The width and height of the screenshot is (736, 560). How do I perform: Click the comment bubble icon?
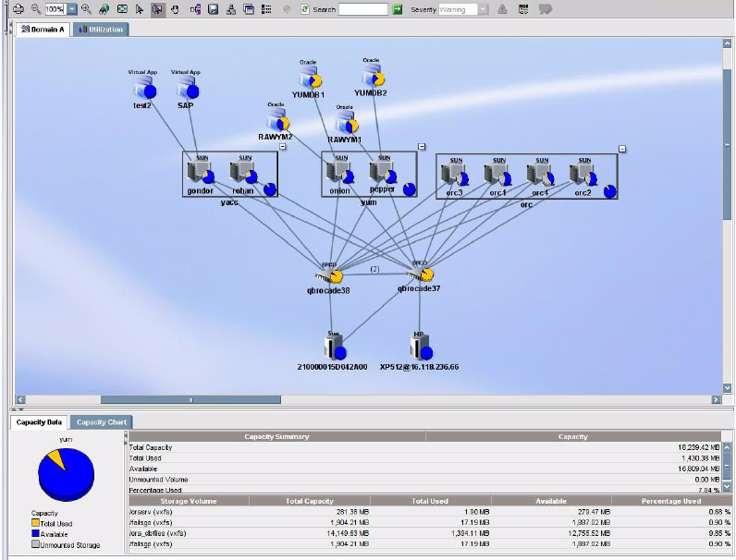tap(545, 9)
